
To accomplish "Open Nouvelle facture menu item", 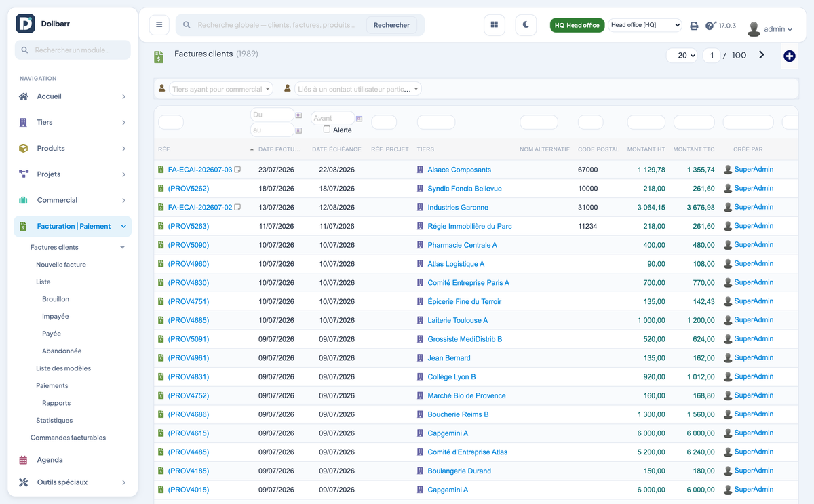I will pos(61,265).
